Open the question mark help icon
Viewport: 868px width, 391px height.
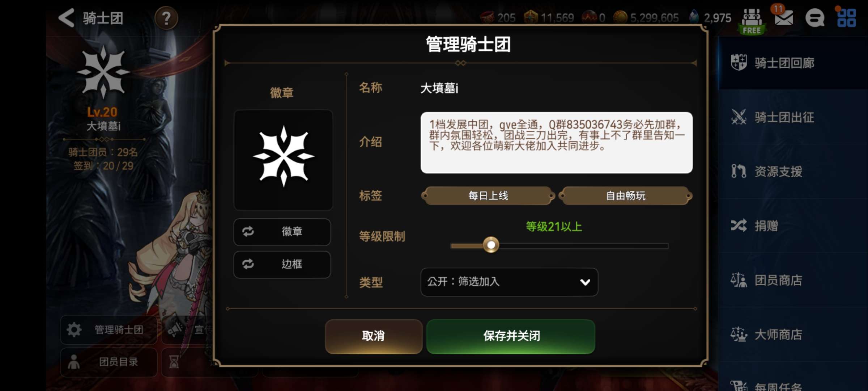[166, 18]
